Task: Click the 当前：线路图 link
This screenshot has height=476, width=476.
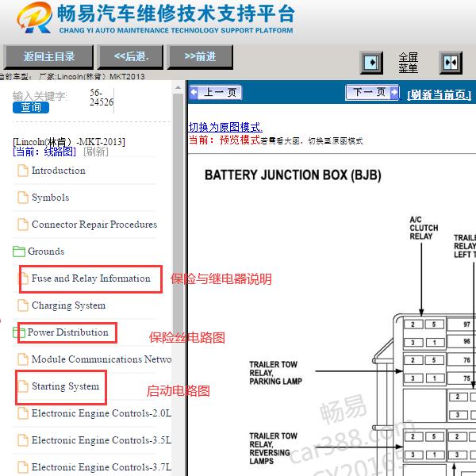Action: 44,152
